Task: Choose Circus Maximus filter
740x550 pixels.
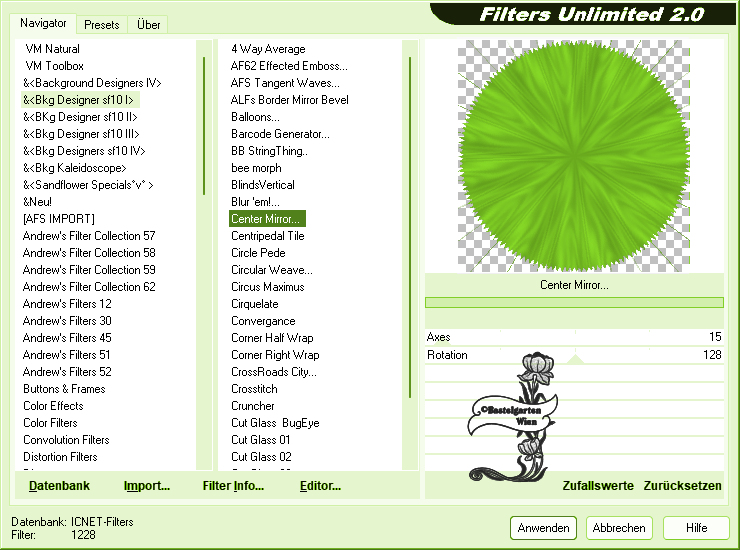Action: click(268, 287)
